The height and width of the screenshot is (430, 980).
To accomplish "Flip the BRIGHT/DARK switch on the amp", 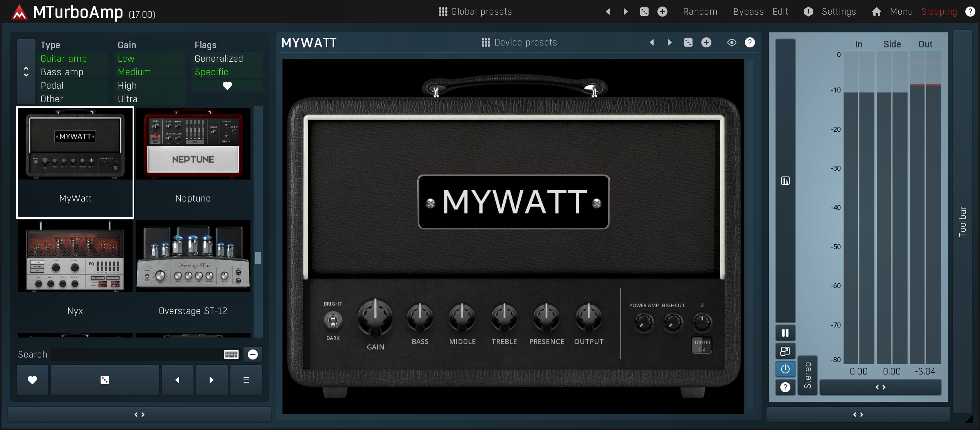I will (x=333, y=321).
